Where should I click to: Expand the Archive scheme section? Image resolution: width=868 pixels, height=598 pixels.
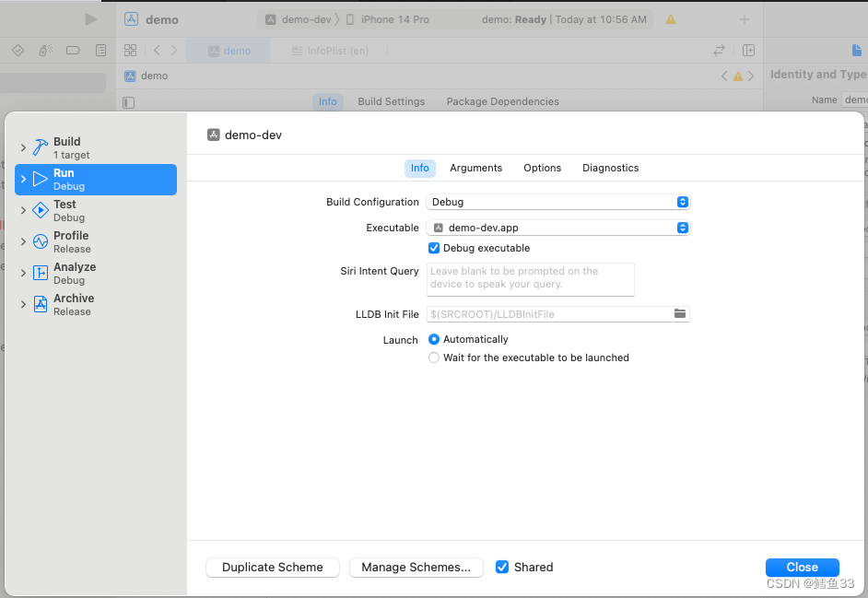click(x=22, y=300)
